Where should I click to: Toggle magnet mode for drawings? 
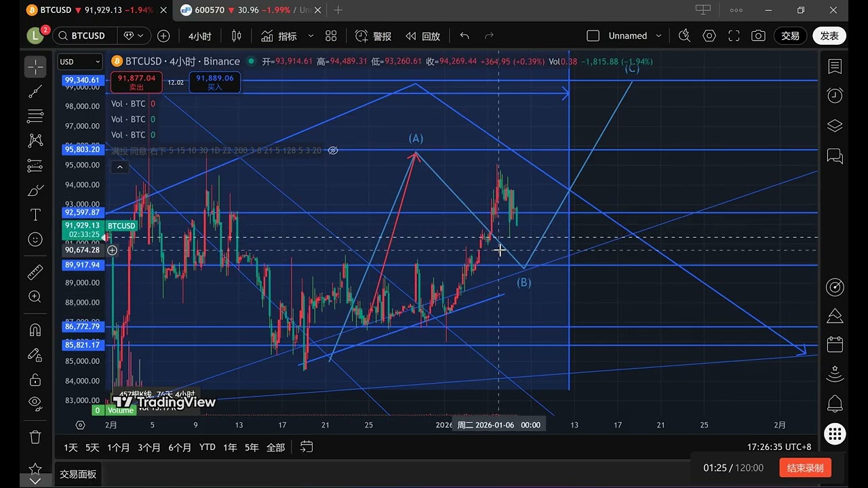pos(35,330)
